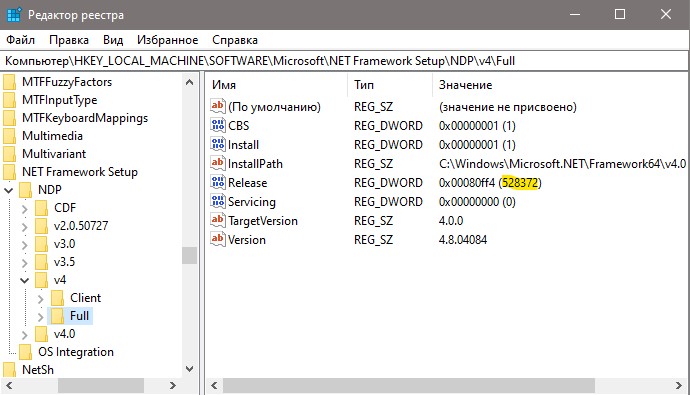Image resolution: width=690 pixels, height=395 pixels.
Task: Select the OS Integration folder icon
Action: pos(26,353)
